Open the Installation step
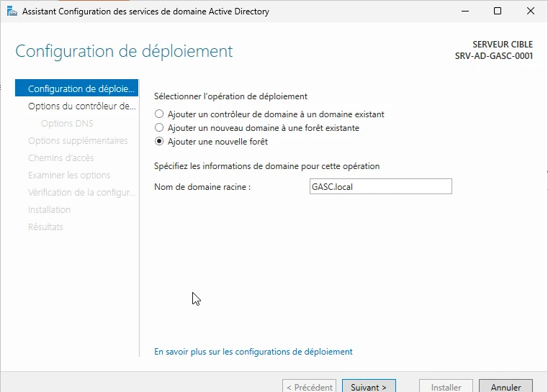 pos(49,209)
